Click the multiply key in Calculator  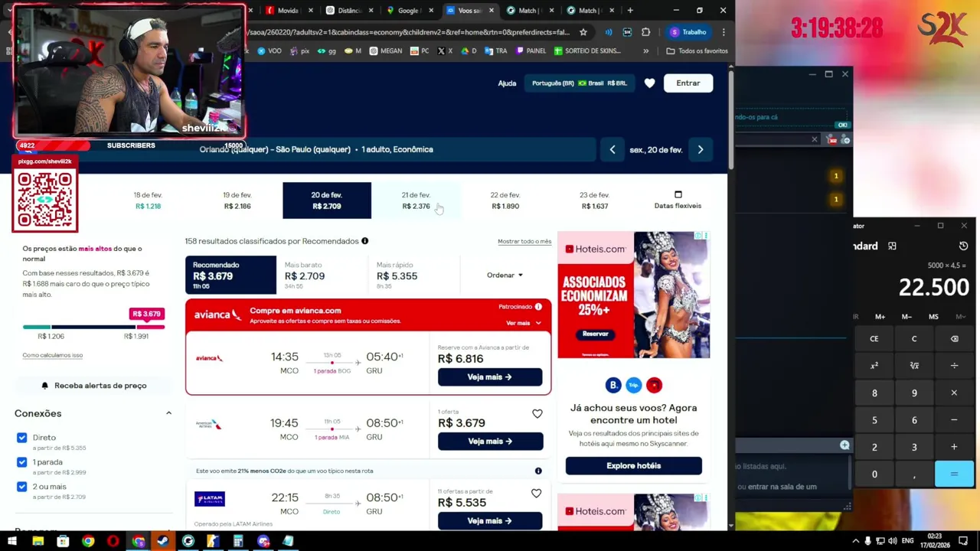(954, 393)
